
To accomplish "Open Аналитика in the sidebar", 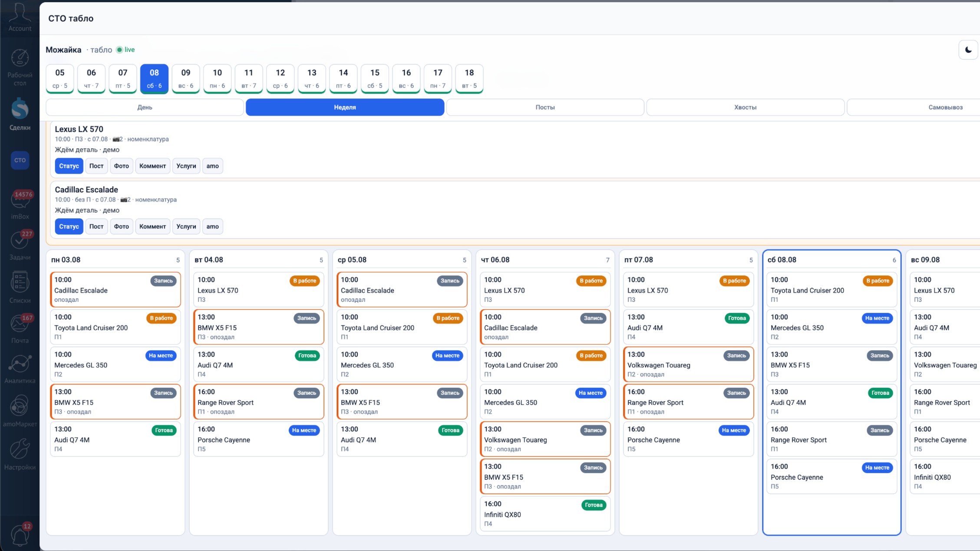I will coord(20,369).
